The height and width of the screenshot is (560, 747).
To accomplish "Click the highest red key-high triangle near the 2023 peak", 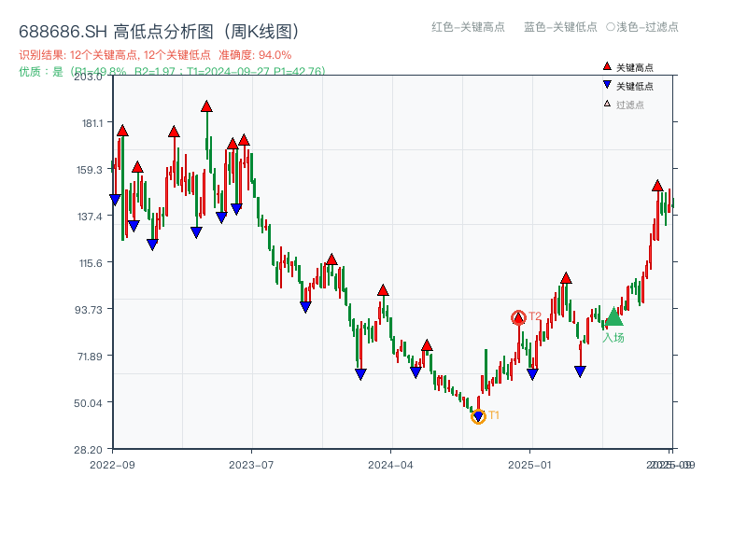I will point(206,105).
